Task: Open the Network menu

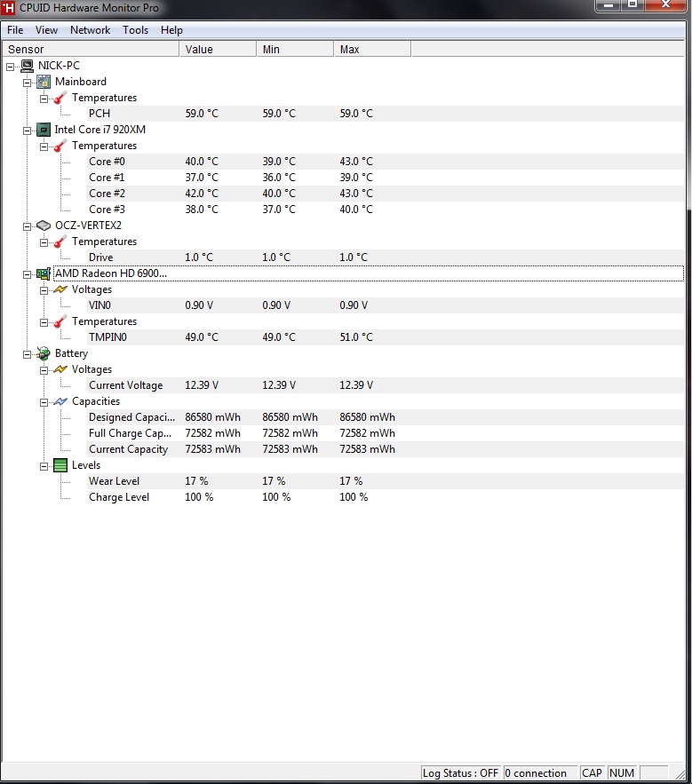Action: pyautogui.click(x=90, y=30)
